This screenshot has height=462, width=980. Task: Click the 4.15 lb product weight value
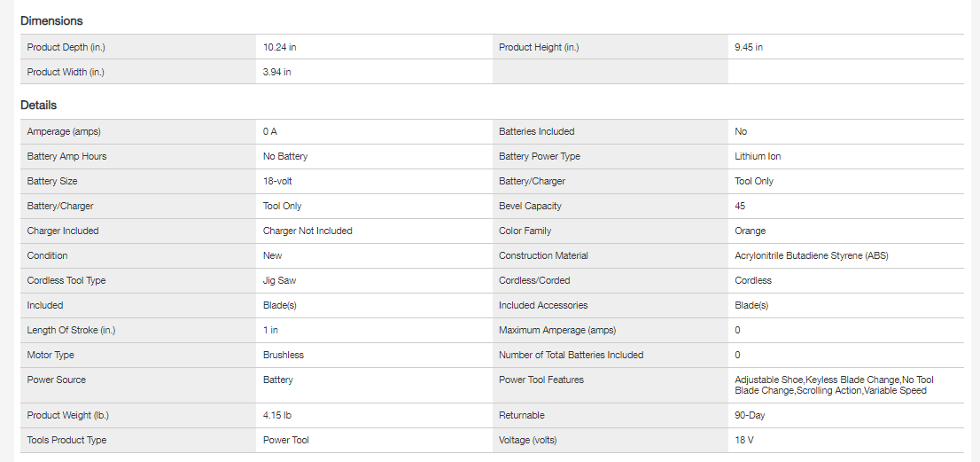(279, 415)
